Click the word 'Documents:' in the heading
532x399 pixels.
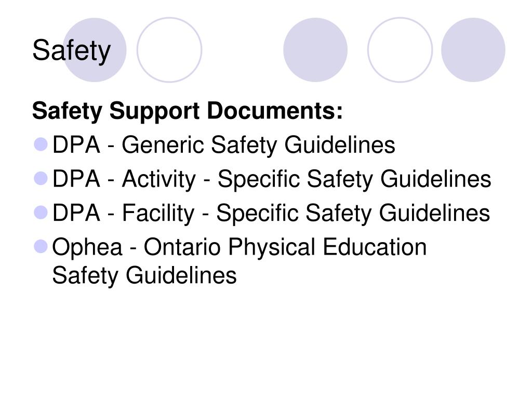point(275,111)
